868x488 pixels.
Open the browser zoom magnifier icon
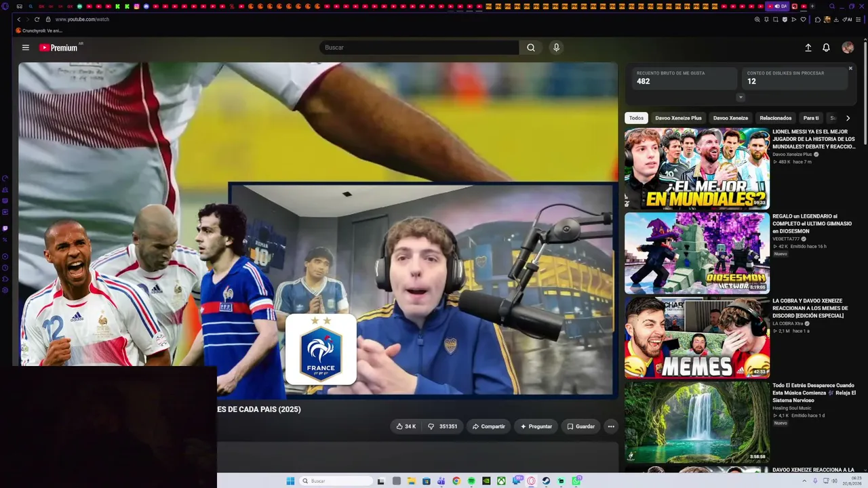(757, 20)
